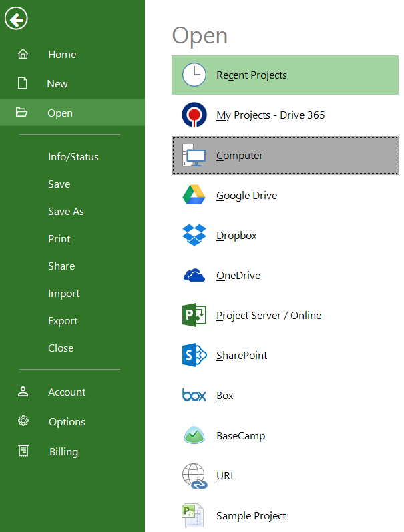Screen dimensions: 404x532
Task: Choose Close to close the project
Action: click(61, 348)
